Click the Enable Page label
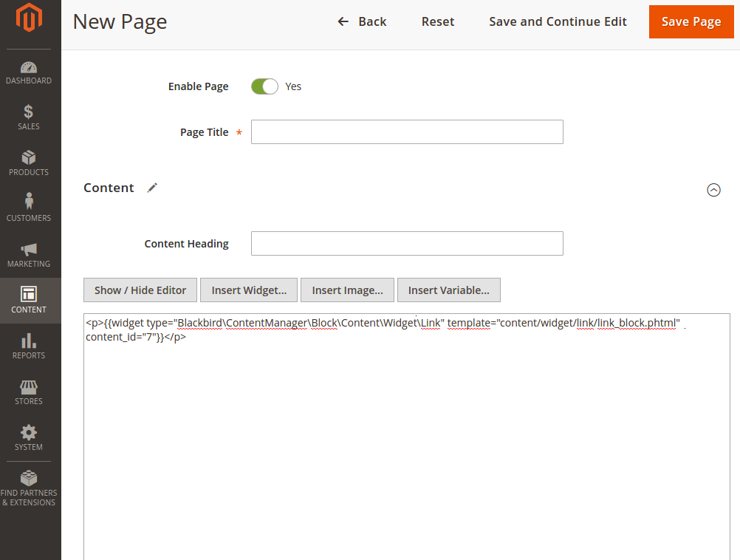Viewport: 740px width, 560px height. click(x=198, y=86)
